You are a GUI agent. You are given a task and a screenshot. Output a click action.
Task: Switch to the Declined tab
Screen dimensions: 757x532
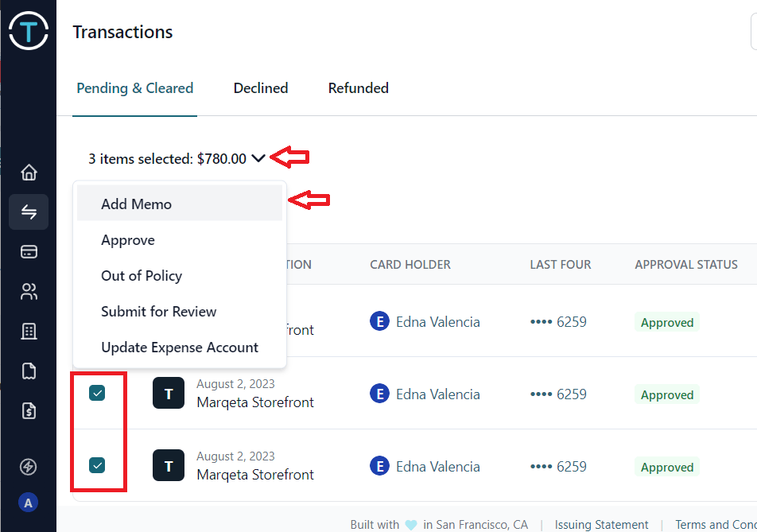260,88
